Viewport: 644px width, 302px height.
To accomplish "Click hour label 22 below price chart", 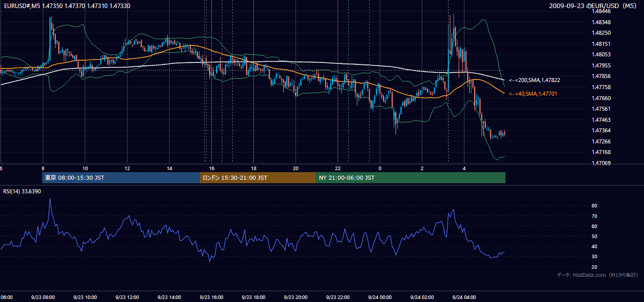I will (x=338, y=168).
